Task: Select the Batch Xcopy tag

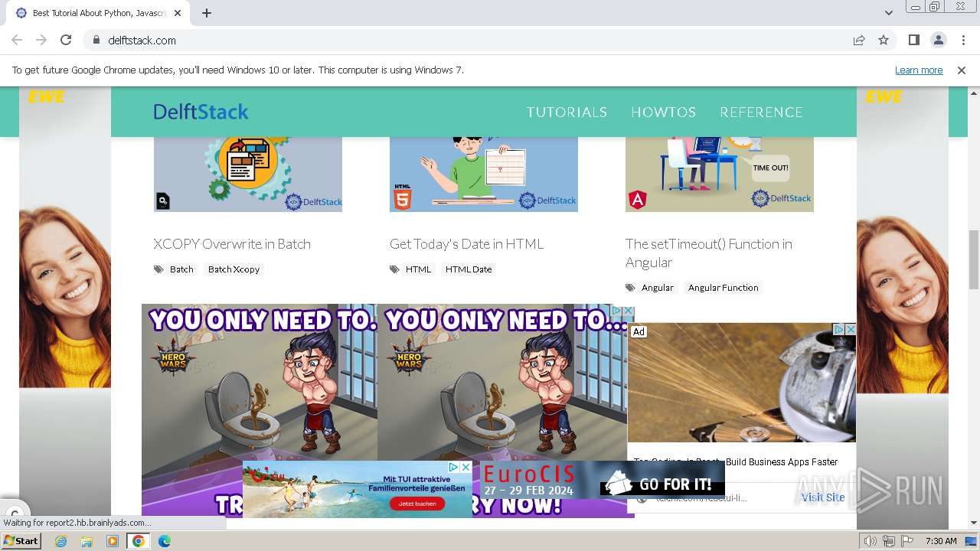Action: (x=234, y=269)
